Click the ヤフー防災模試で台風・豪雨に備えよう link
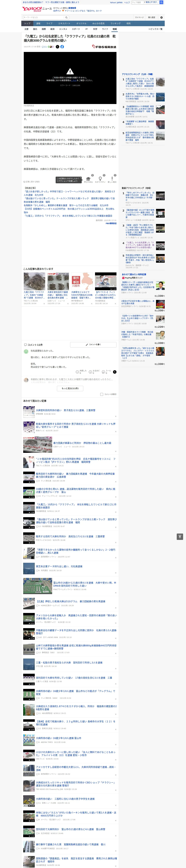This screenshot has height=868, width=186. point(62,2)
